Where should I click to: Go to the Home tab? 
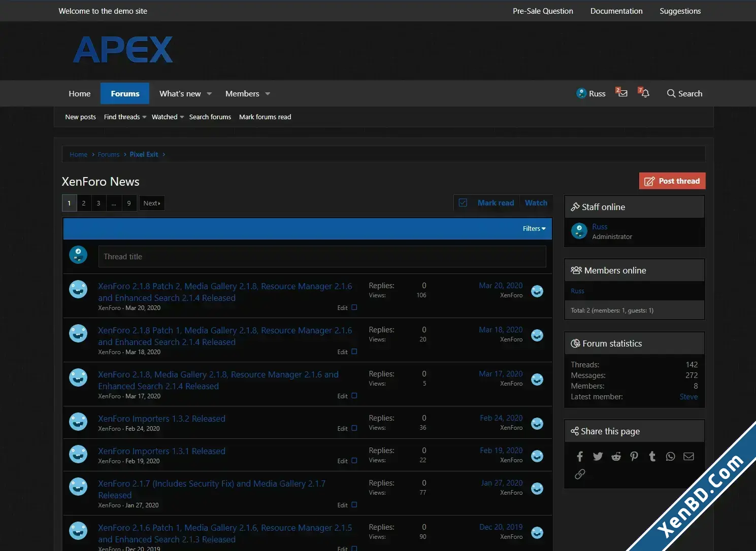click(x=80, y=94)
